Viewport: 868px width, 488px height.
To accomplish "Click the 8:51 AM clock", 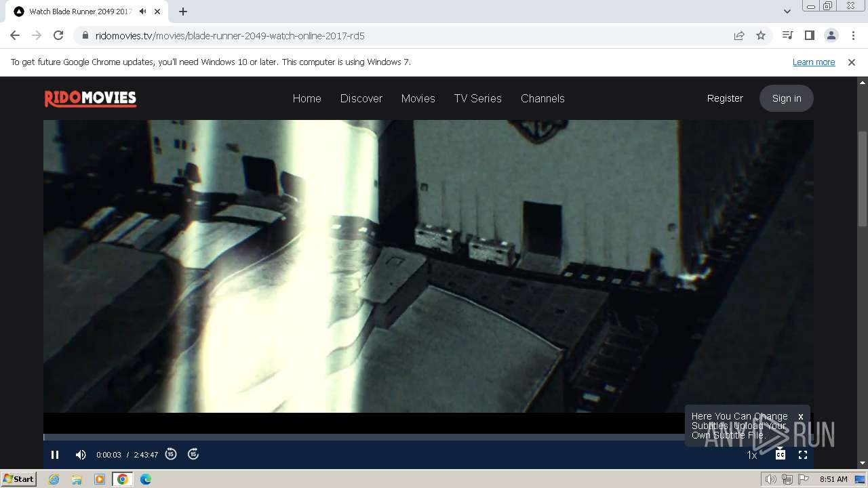I will point(833,479).
